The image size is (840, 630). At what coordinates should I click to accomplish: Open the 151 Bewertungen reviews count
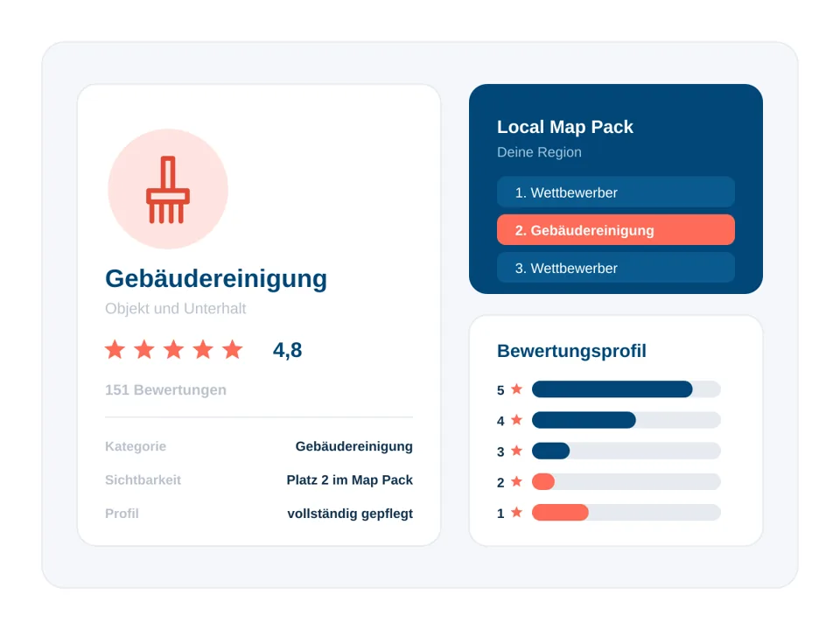click(x=165, y=389)
